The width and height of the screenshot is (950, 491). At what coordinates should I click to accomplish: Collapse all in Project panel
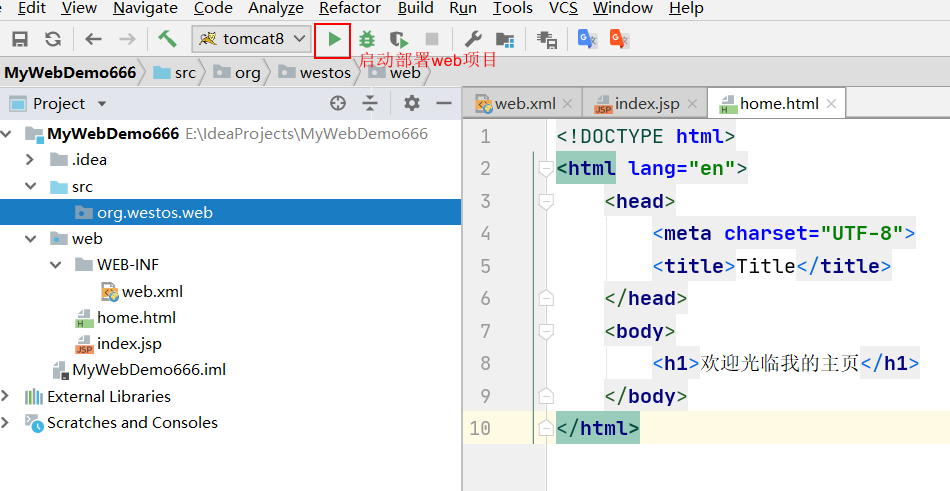[370, 104]
